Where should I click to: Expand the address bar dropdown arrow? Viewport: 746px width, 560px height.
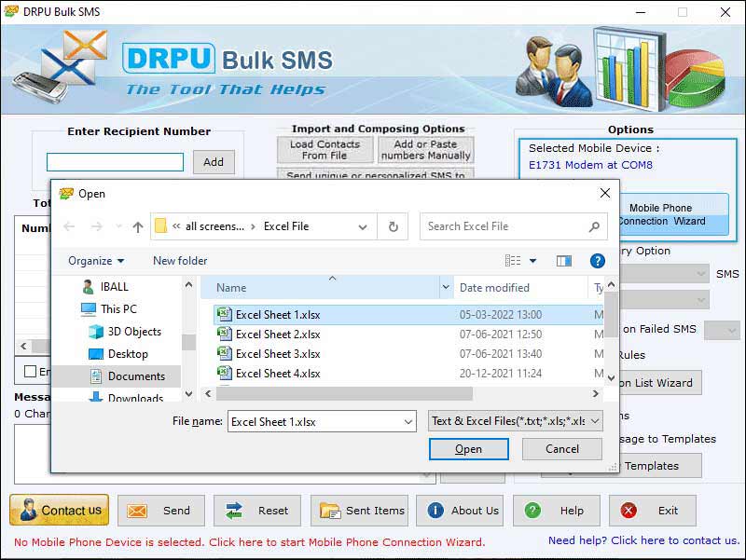click(364, 225)
